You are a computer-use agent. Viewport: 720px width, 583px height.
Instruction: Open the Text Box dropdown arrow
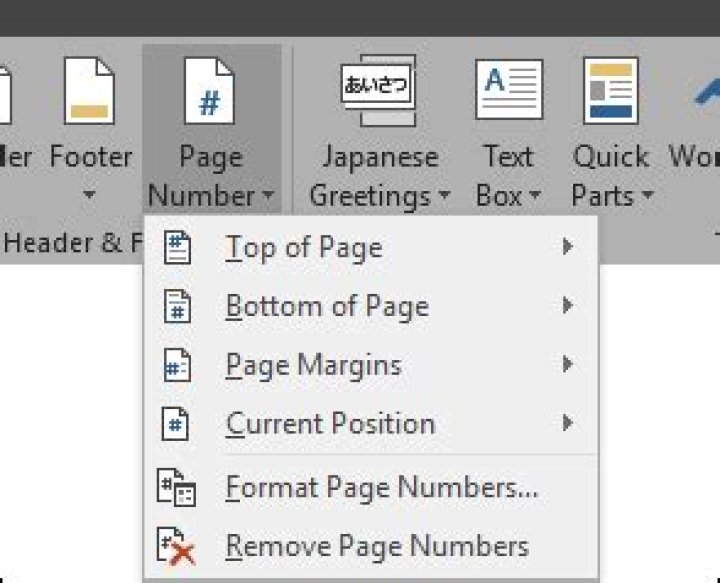pos(534,195)
